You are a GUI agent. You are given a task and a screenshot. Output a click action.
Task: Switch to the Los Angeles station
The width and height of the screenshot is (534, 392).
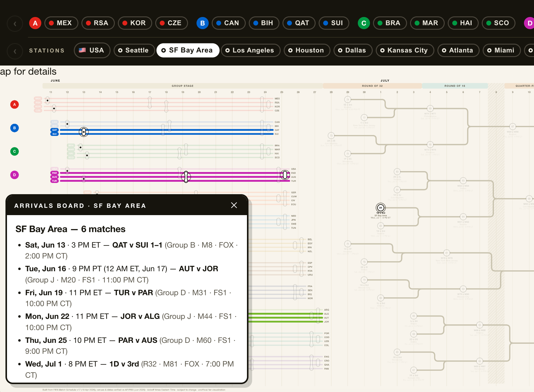251,50
